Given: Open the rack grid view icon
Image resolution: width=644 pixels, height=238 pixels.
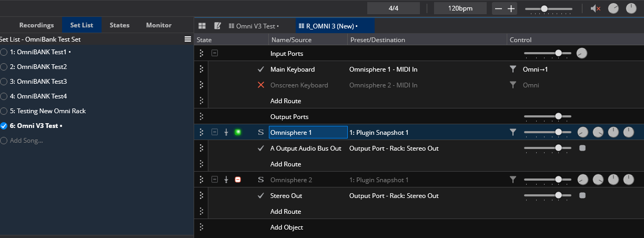Looking at the screenshot, I should point(202,26).
